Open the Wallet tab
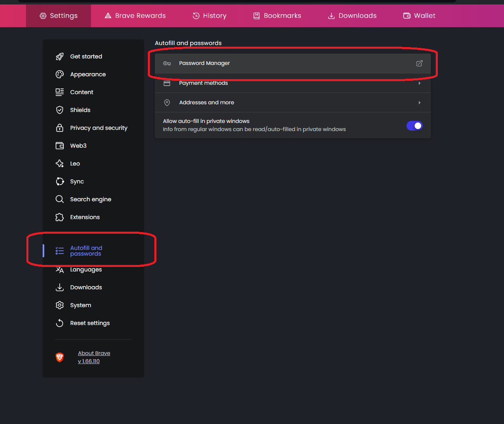504x424 pixels. tap(419, 16)
